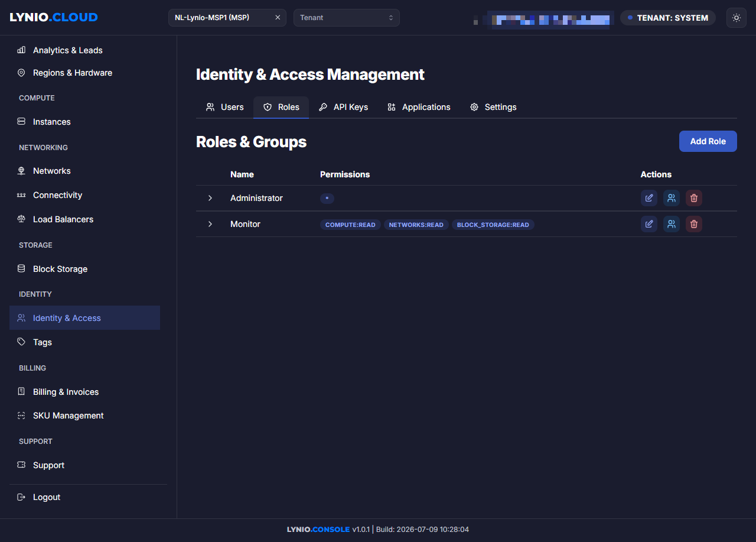The image size is (756, 542).
Task: Click the Permissions column header
Action: 345,174
